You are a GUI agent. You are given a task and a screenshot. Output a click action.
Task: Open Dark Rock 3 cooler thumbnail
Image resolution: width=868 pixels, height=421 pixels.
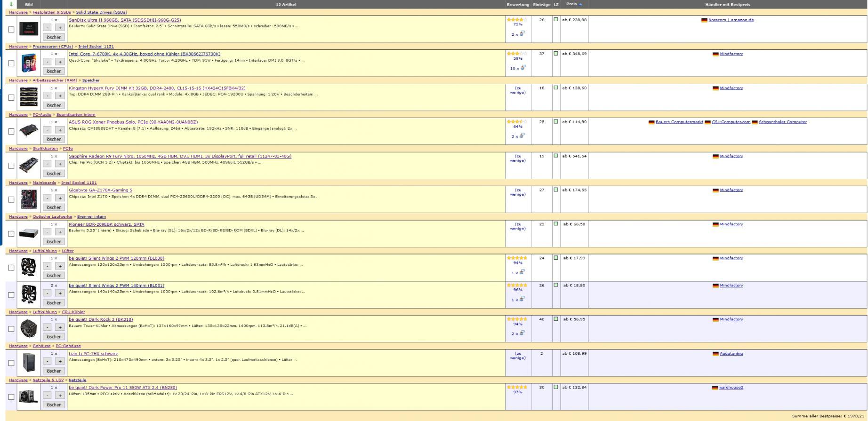29,328
